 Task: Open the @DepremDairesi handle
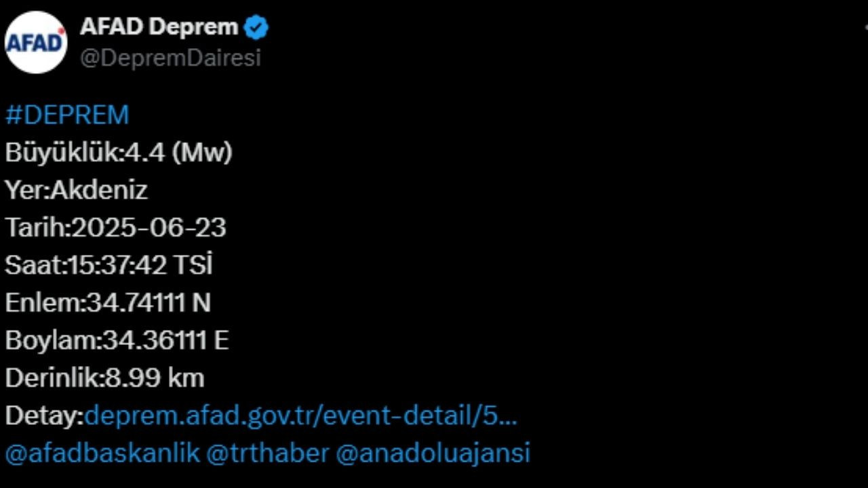pos(170,58)
